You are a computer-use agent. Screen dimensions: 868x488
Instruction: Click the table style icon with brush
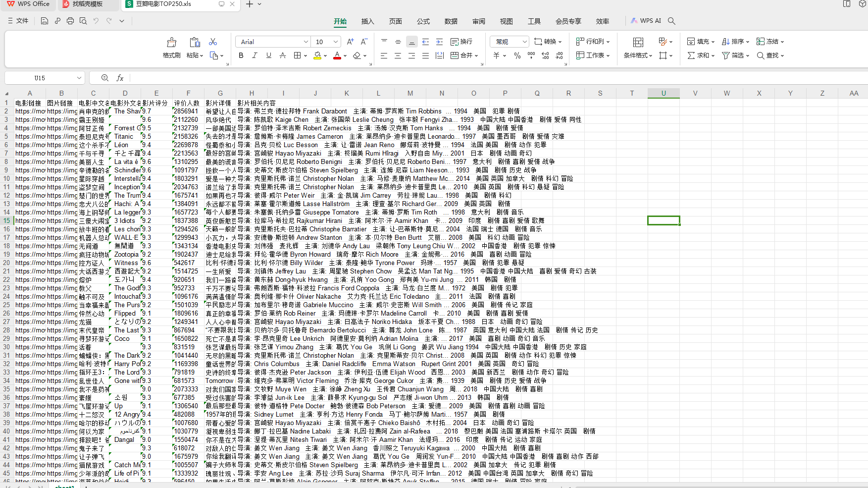click(663, 42)
